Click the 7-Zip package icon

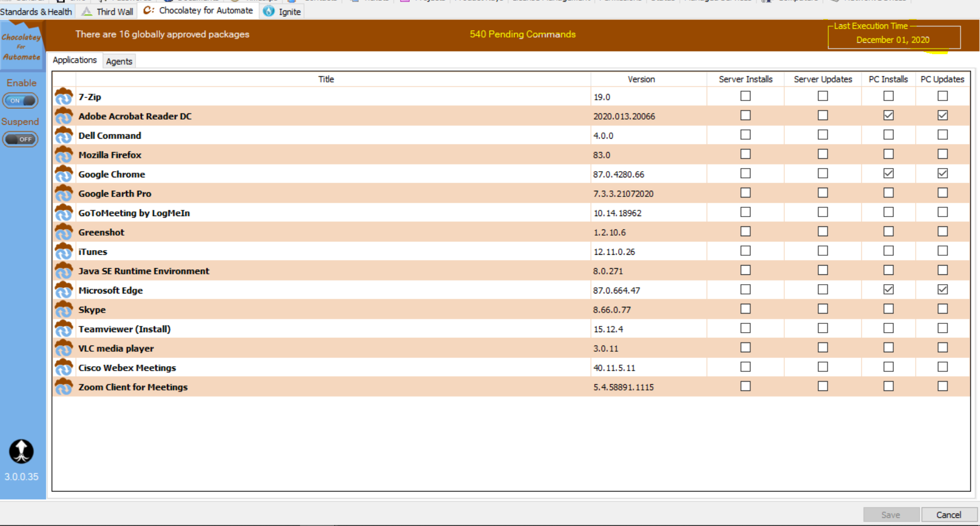[64, 97]
